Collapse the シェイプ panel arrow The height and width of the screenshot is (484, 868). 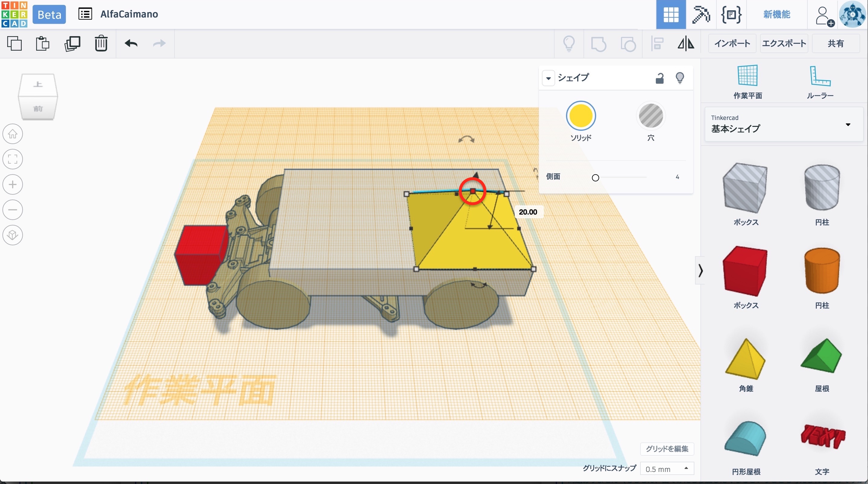[548, 78]
